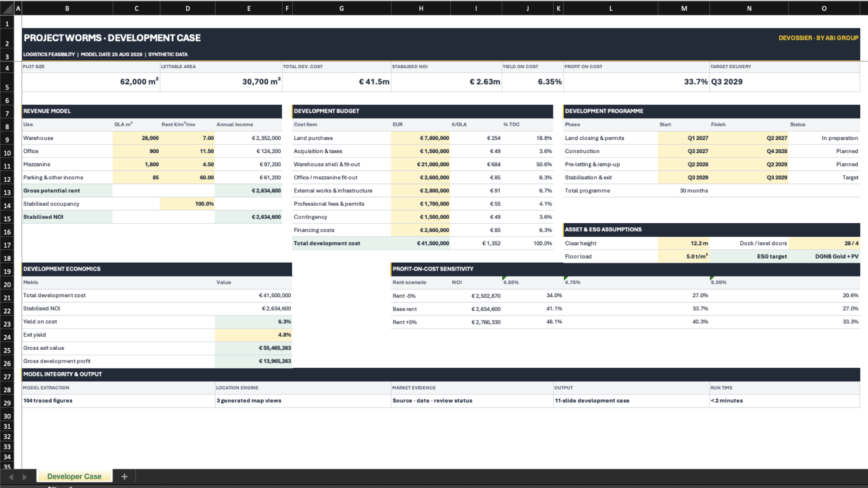Select Office rent cell 11.50
The height and width of the screenshot is (488, 868).
[188, 151]
